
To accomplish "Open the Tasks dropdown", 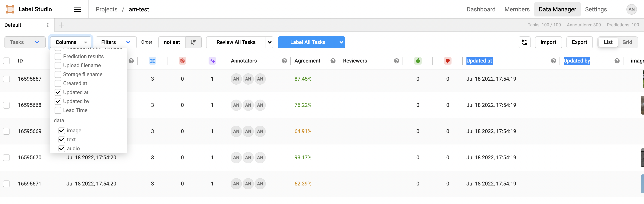I will (x=25, y=42).
